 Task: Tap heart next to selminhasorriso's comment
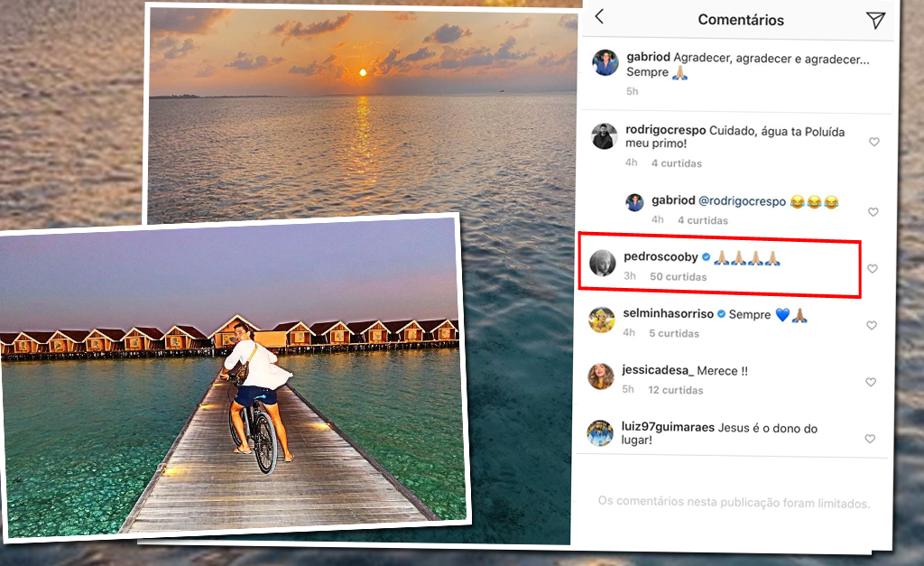click(871, 325)
